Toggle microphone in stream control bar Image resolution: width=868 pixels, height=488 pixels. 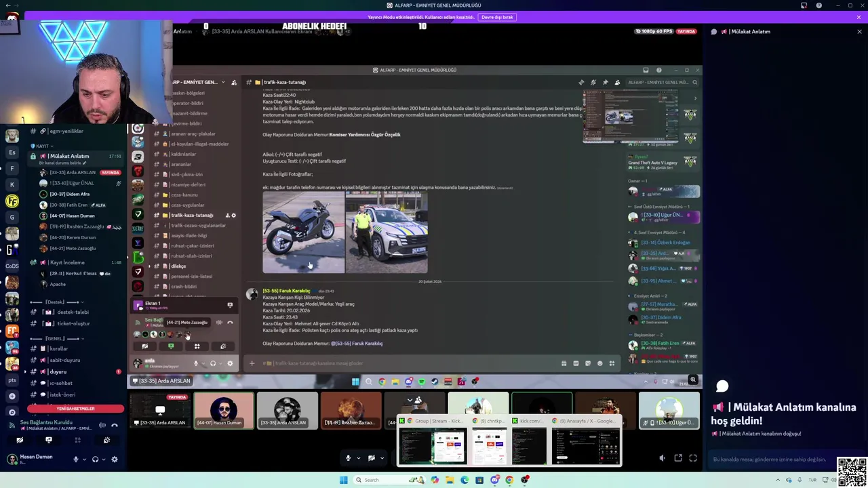(349, 458)
